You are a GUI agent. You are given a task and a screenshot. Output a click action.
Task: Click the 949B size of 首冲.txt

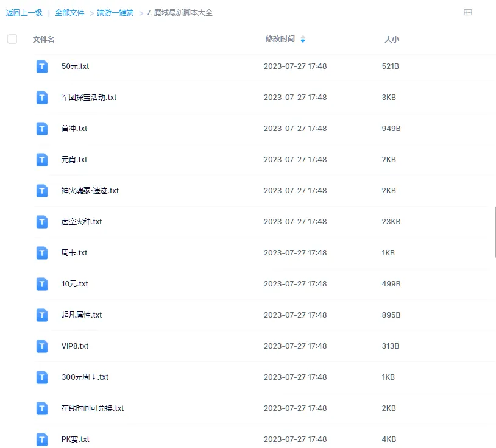(391, 128)
